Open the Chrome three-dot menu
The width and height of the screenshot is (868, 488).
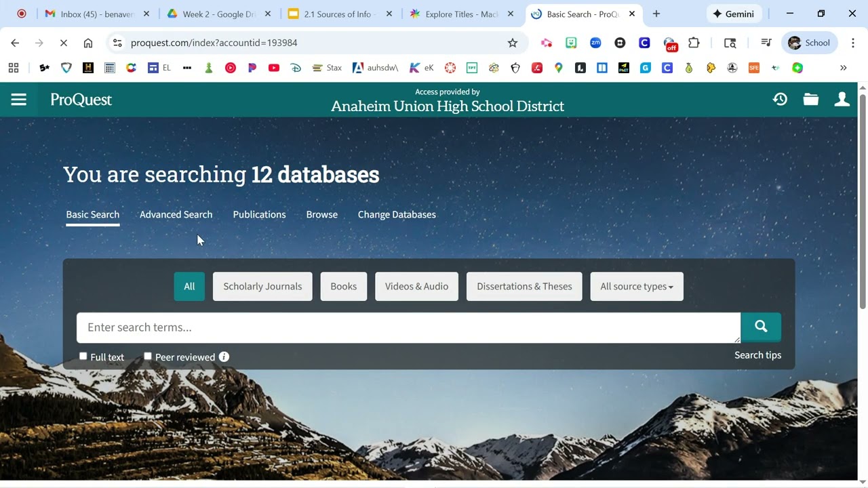coord(852,43)
